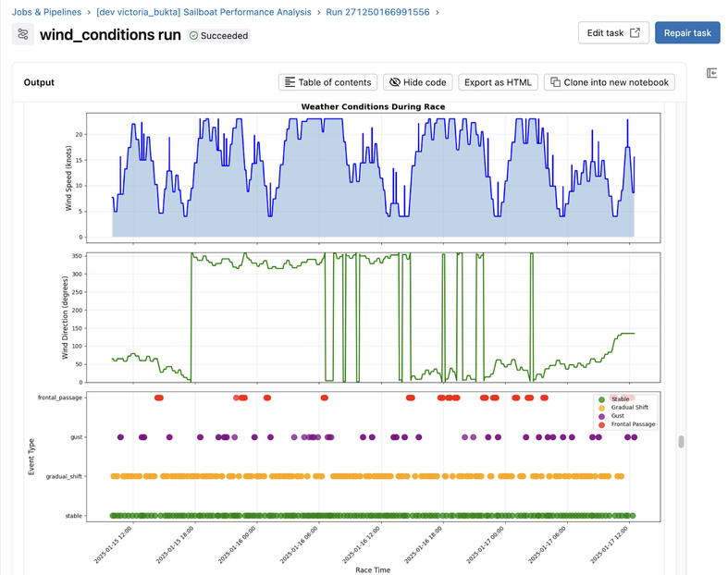Click the chevron after the Run ID breadcrumb
This screenshot has height=575, width=728.
point(438,12)
